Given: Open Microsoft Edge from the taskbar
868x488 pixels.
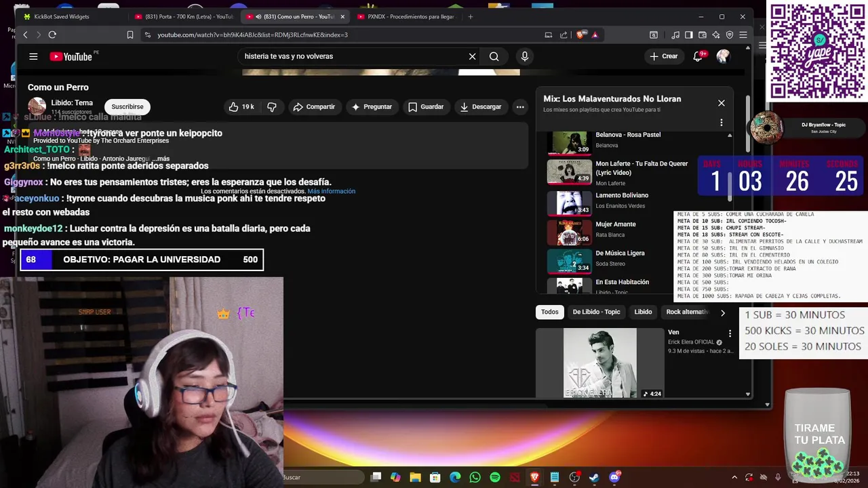Looking at the screenshot, I should tap(455, 477).
